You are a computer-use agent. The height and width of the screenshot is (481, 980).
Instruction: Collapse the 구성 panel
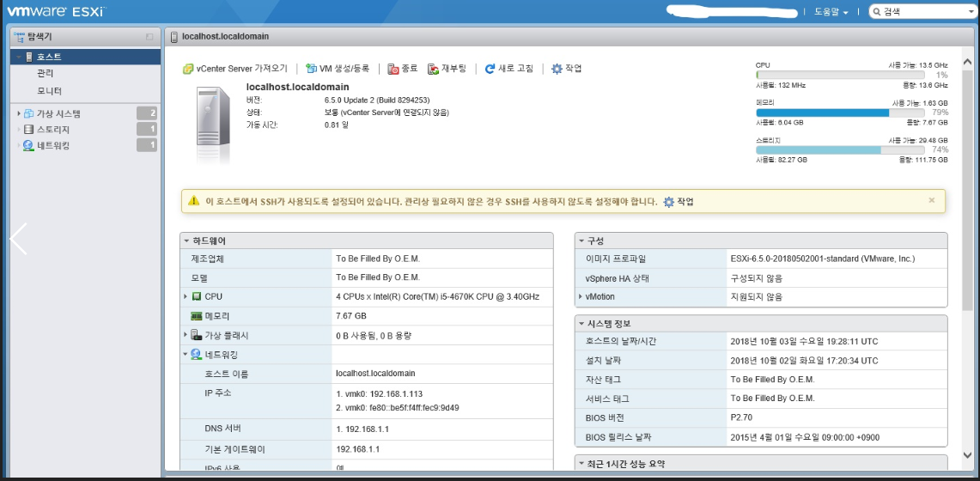click(581, 241)
